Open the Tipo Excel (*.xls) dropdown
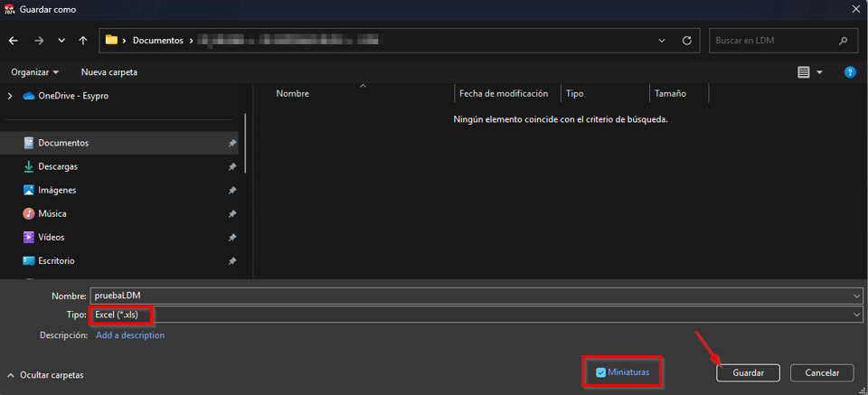This screenshot has height=395, width=868. pyautogui.click(x=475, y=315)
